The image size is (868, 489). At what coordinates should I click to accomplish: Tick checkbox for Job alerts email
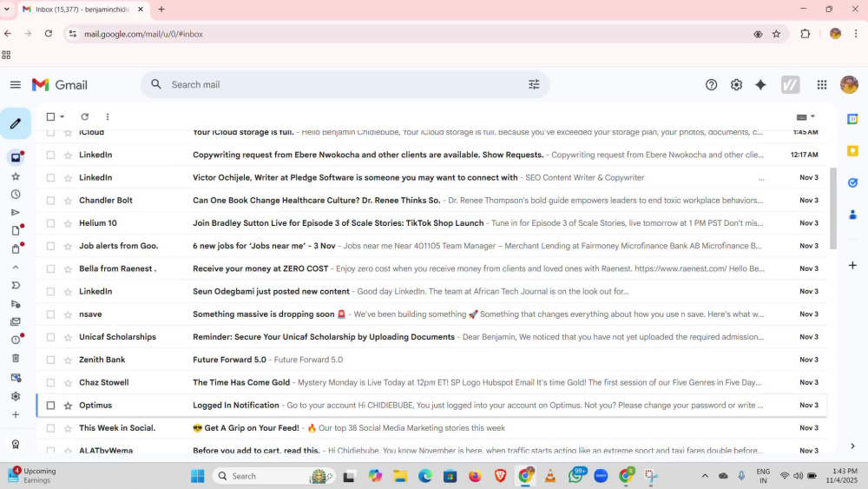pyautogui.click(x=50, y=246)
